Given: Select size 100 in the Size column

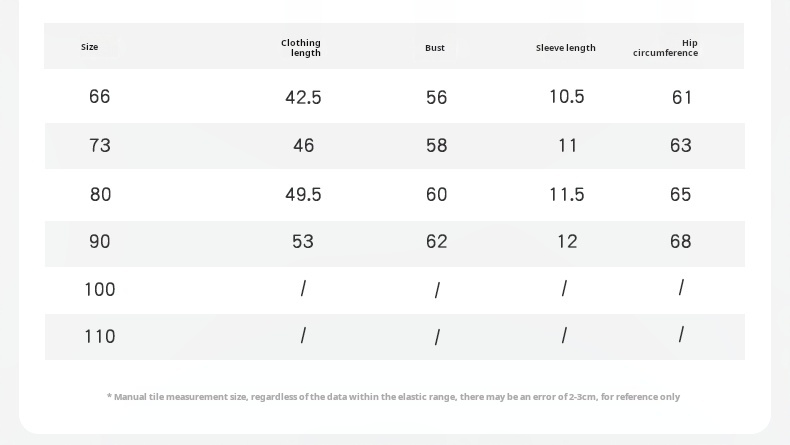Looking at the screenshot, I should tap(100, 290).
